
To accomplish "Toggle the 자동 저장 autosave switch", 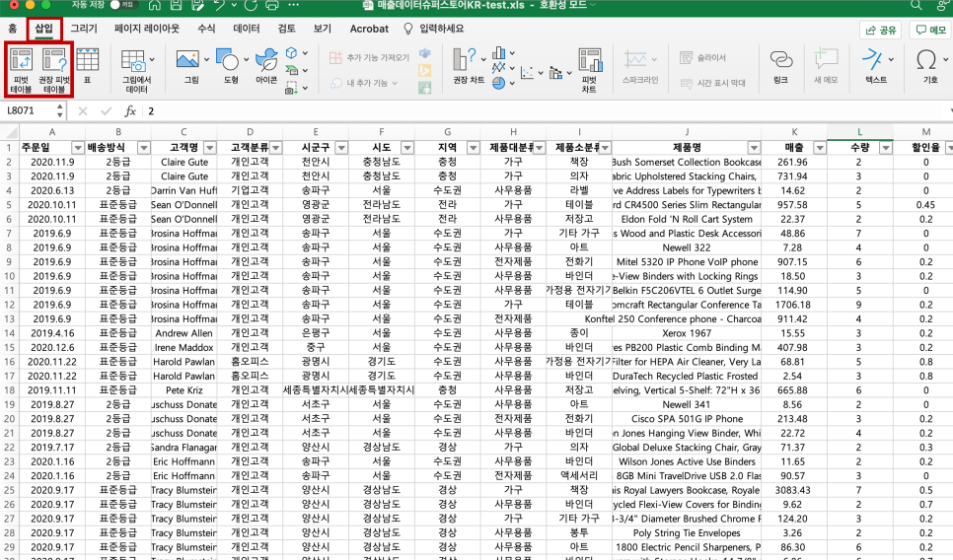I will [122, 5].
